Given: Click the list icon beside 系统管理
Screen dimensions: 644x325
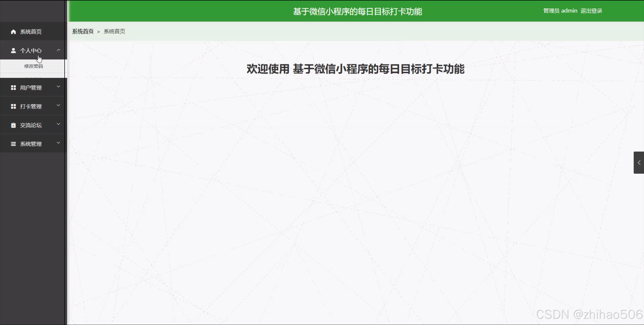Looking at the screenshot, I should click(13, 144).
